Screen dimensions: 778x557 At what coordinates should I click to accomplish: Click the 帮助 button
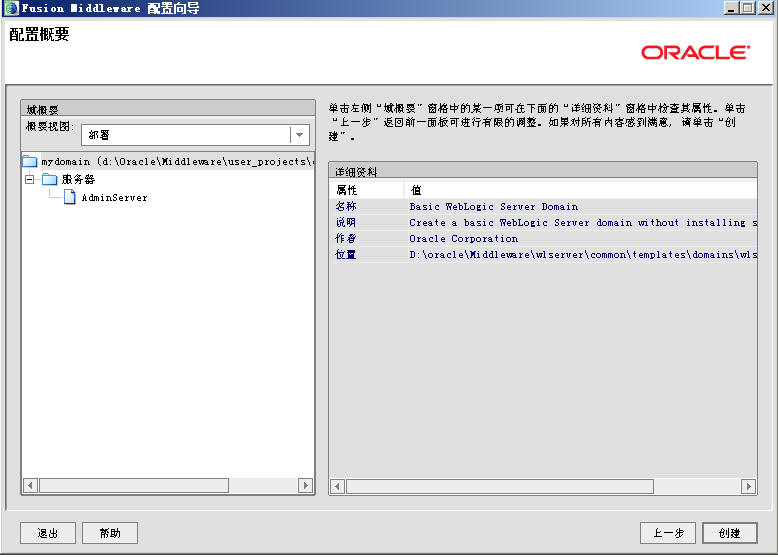(110, 533)
